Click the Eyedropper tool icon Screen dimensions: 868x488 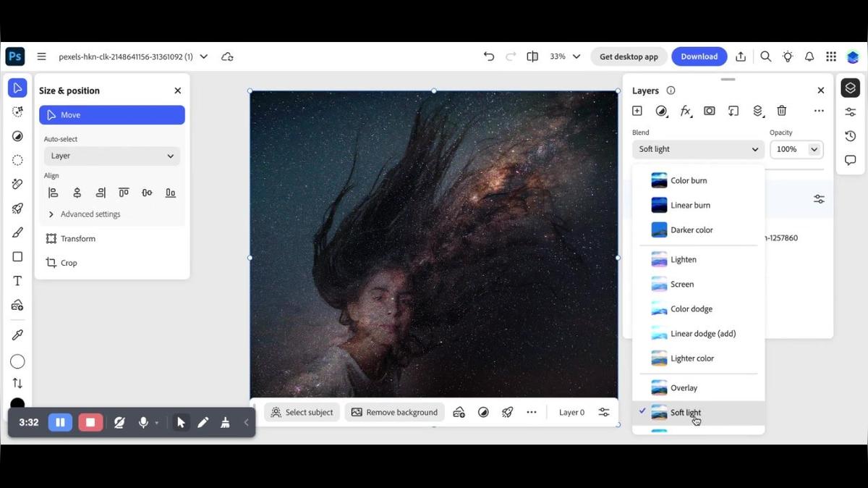(17, 335)
